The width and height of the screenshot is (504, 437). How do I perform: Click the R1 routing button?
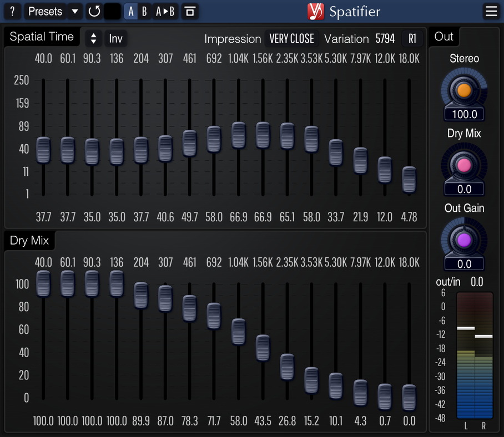(412, 39)
